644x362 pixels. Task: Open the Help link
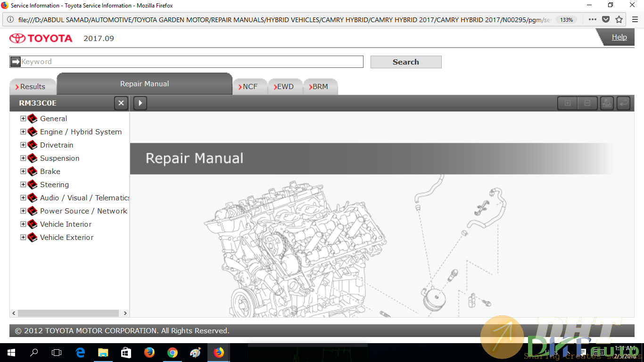coord(619,37)
